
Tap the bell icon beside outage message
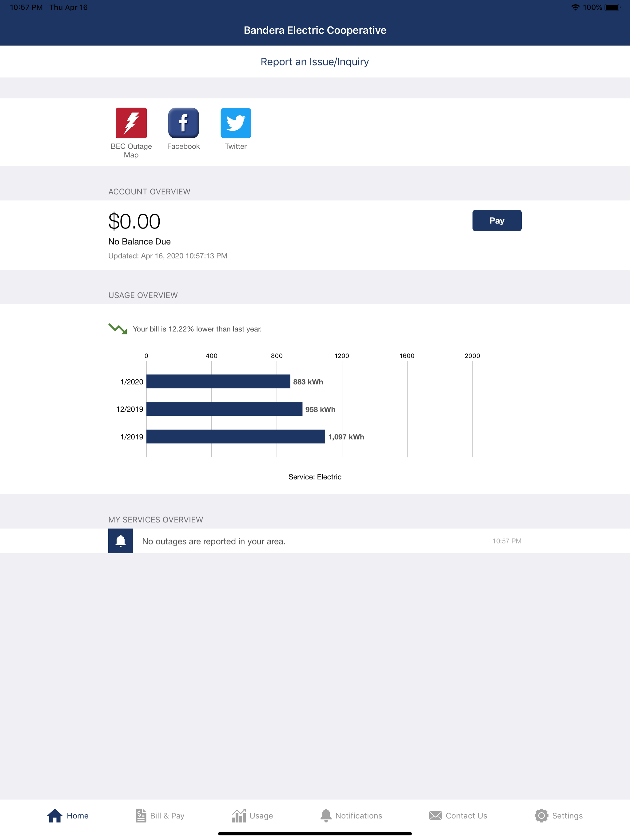[121, 541]
